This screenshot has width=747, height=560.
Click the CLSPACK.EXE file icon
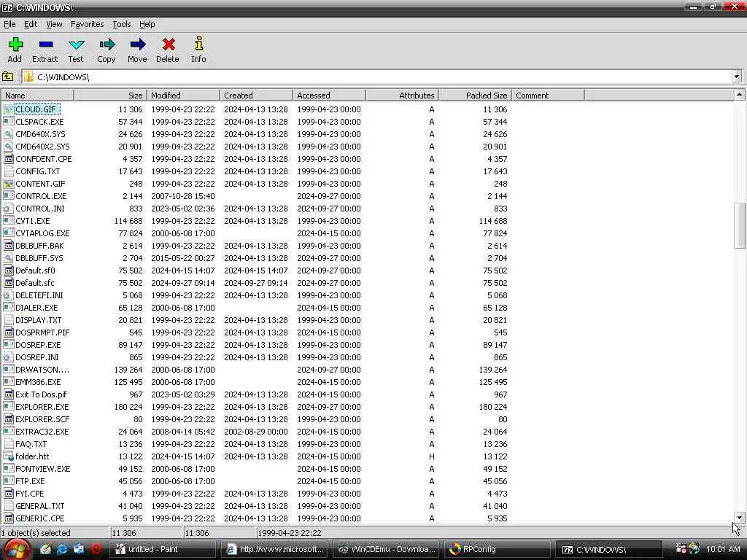coord(8,122)
